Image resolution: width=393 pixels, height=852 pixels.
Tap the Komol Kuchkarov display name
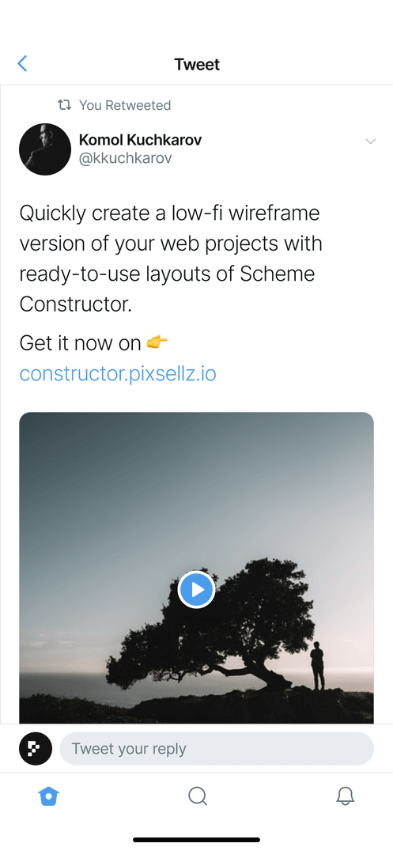coord(140,140)
